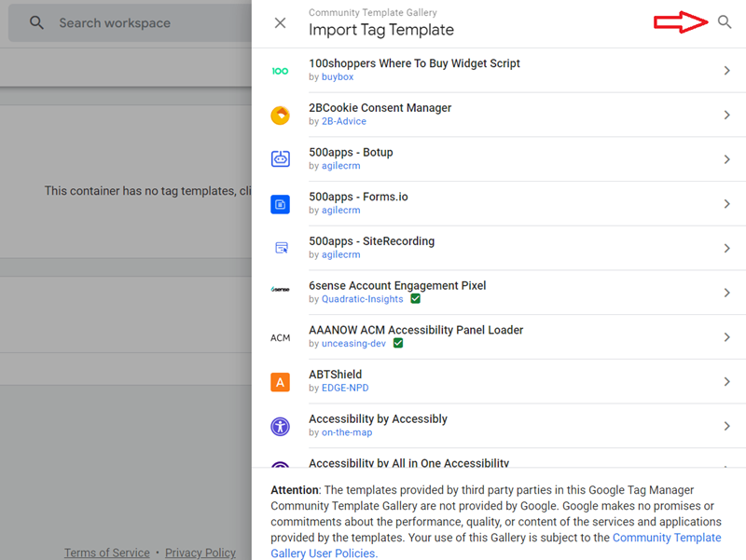Image resolution: width=746 pixels, height=560 pixels.
Task: Open Community Template Gallery User Policies link
Action: coord(666,538)
